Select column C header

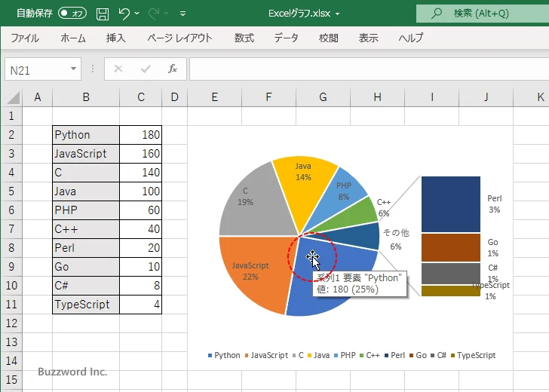tap(140, 97)
